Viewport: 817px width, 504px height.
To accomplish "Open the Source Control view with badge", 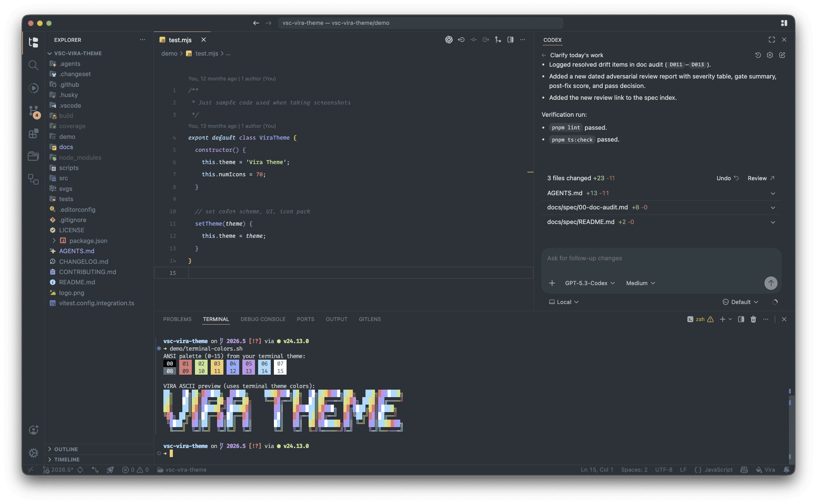I will click(x=34, y=111).
